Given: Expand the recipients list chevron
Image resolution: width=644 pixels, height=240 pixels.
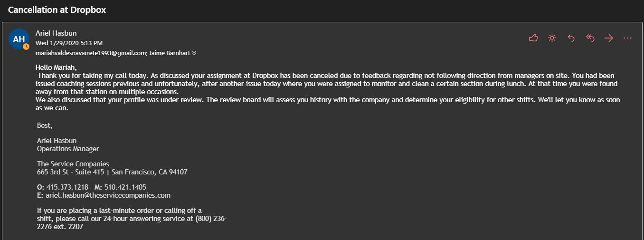Looking at the screenshot, I should [x=194, y=53].
